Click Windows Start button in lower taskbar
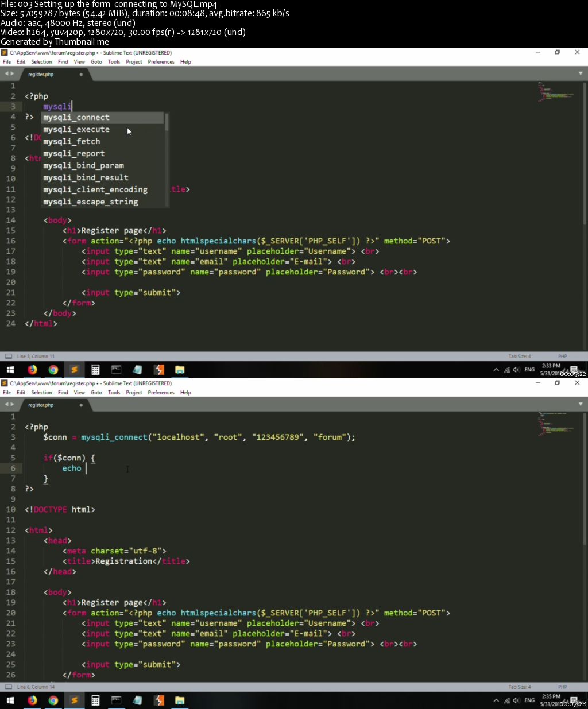 (10, 700)
